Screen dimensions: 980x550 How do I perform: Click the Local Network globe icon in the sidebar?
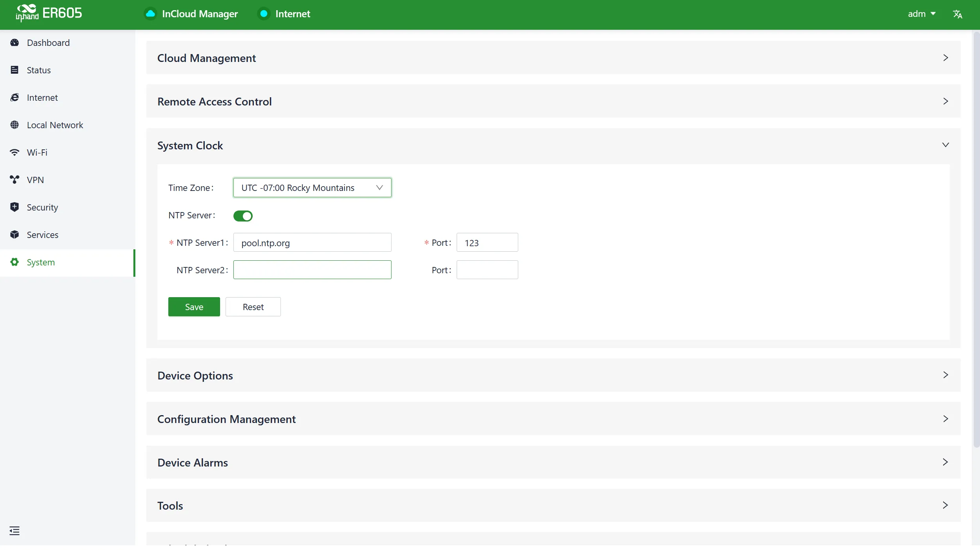click(15, 125)
